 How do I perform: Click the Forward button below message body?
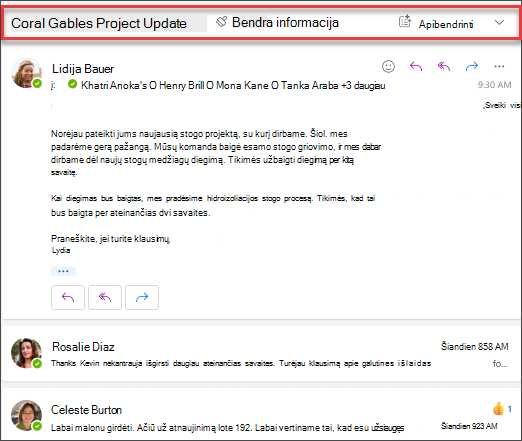142,297
